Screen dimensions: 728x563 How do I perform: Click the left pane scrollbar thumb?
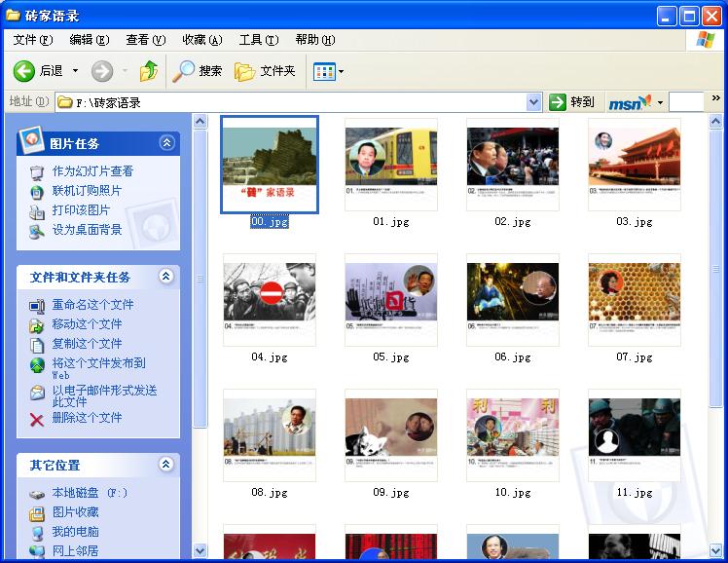[200, 280]
